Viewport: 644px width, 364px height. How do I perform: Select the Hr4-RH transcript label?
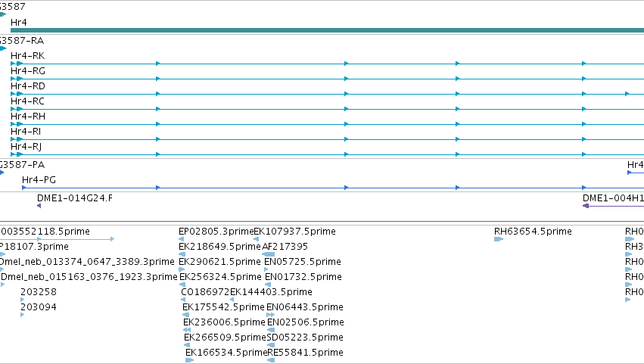coord(28,117)
